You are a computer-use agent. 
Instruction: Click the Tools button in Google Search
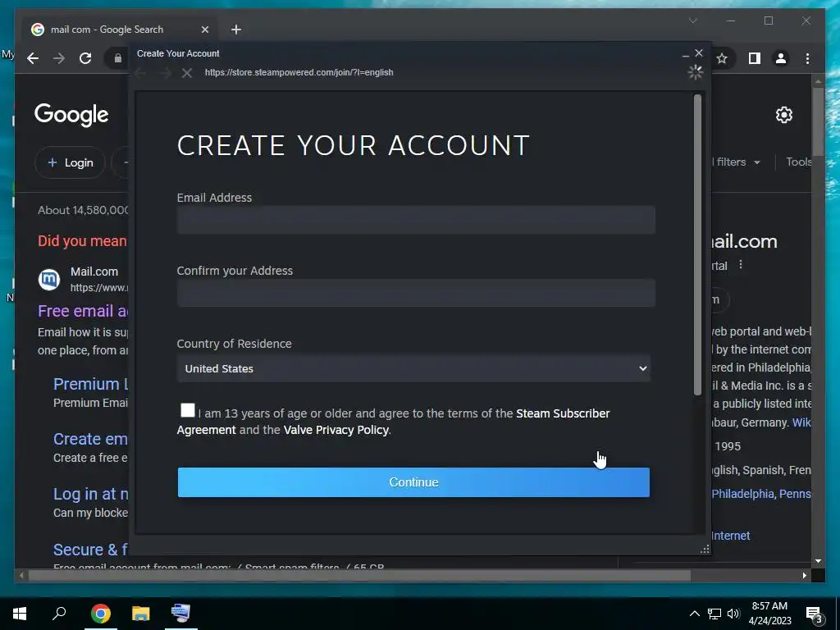pyautogui.click(x=798, y=162)
